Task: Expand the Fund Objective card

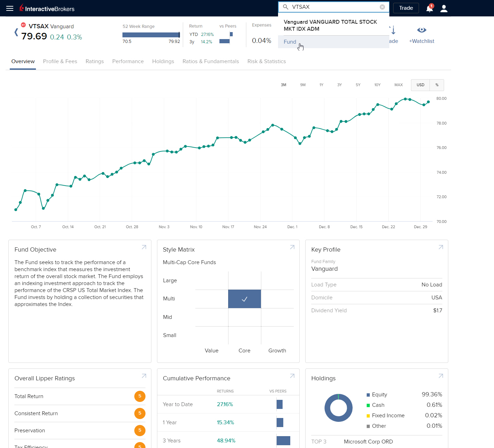Action: (x=144, y=247)
